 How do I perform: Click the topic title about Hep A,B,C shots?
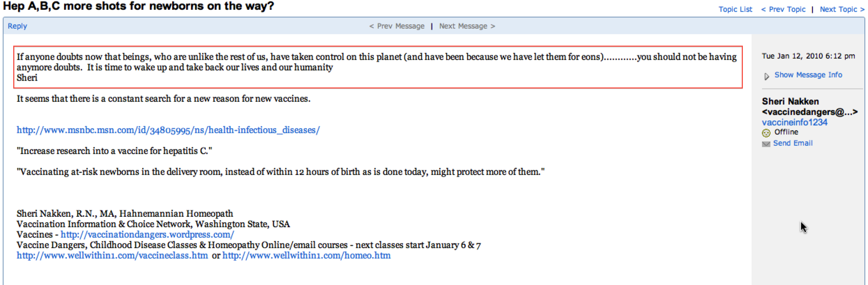138,6
